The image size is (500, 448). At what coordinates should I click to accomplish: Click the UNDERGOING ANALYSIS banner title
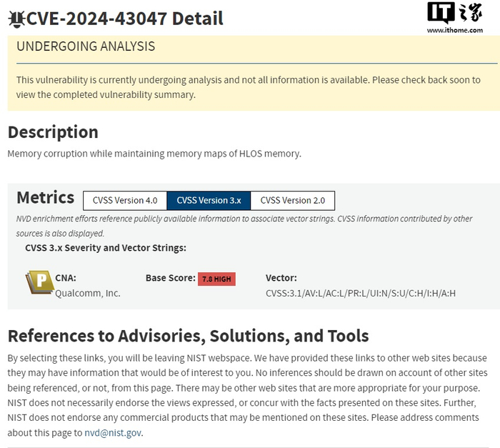point(86,47)
